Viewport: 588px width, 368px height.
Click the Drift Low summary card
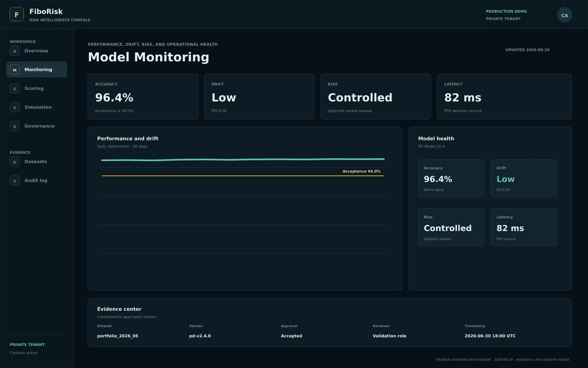259,96
